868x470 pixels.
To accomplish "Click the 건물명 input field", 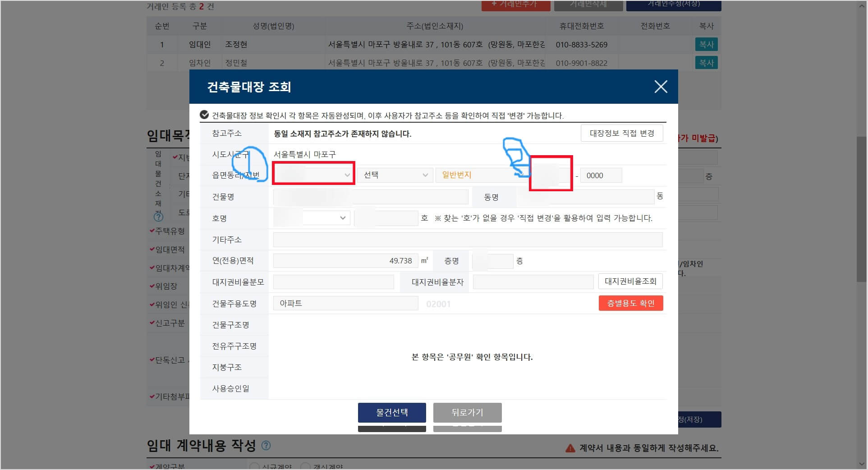I will point(371,197).
